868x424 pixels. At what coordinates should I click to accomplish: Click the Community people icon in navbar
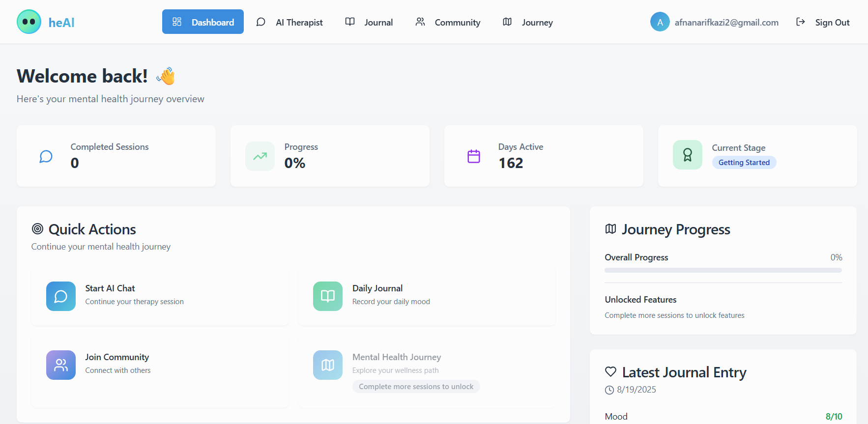pyautogui.click(x=420, y=22)
